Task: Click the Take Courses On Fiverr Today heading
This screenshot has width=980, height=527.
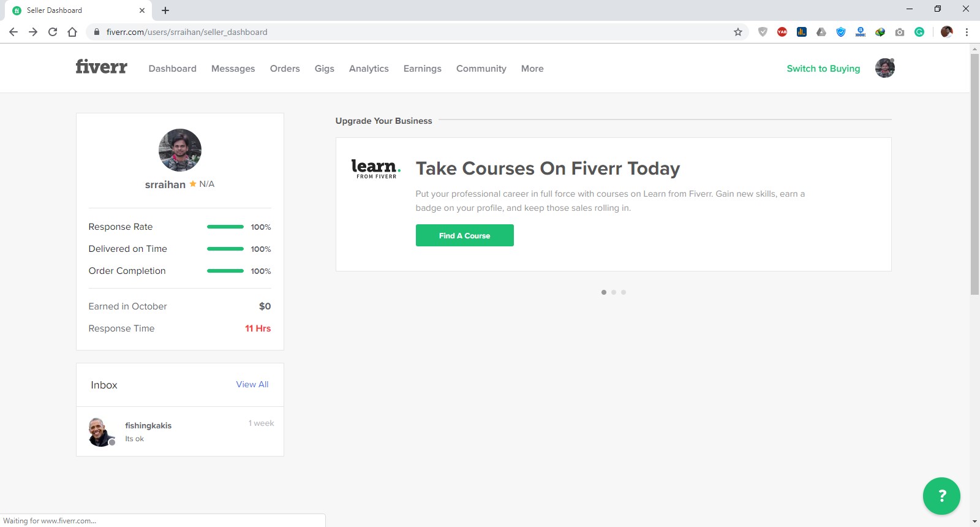Action: (x=548, y=169)
